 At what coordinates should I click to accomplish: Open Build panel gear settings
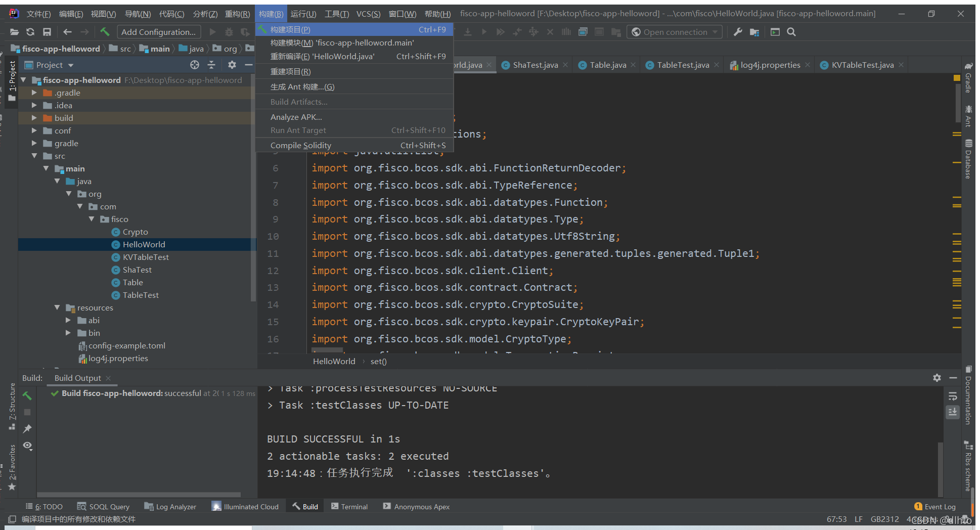[x=937, y=378]
